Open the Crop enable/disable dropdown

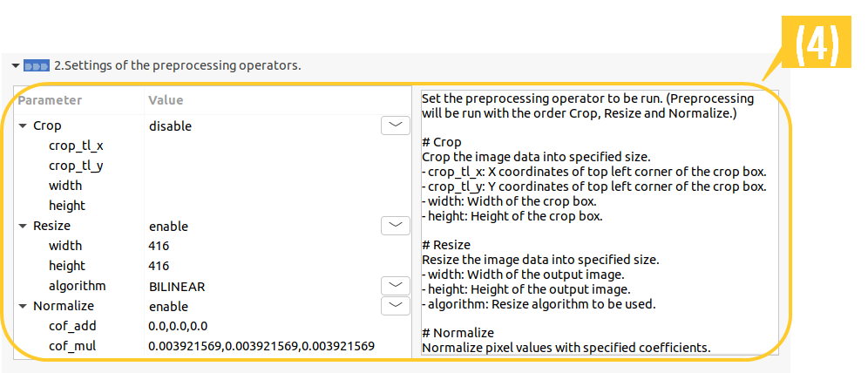[395, 125]
